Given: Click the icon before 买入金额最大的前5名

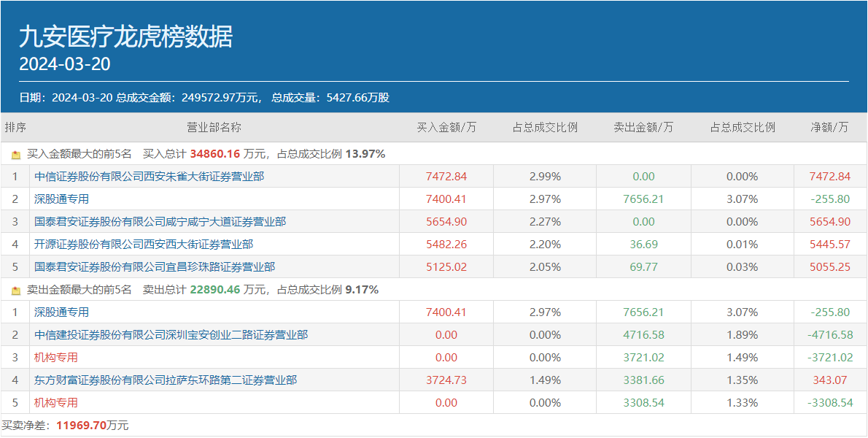Looking at the screenshot, I should tap(15, 155).
